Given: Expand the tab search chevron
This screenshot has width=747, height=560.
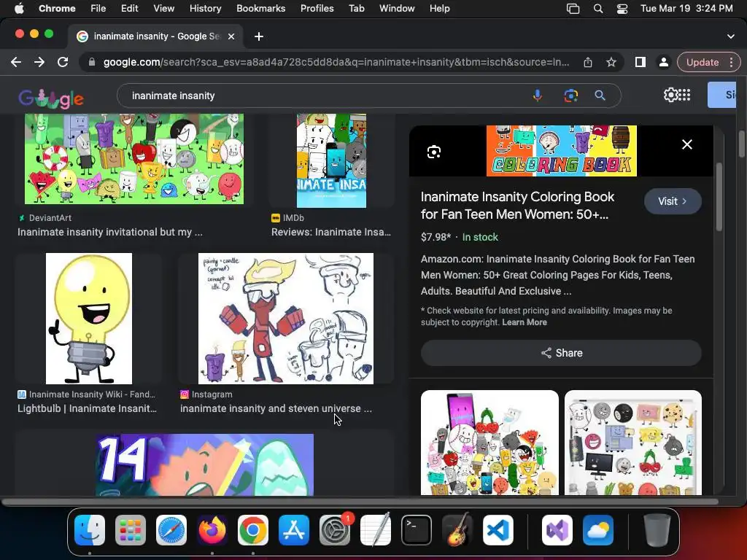Looking at the screenshot, I should 730,36.
